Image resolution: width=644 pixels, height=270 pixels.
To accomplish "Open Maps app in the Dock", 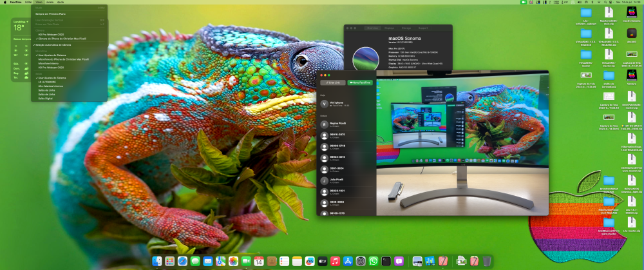I will pos(220,261).
